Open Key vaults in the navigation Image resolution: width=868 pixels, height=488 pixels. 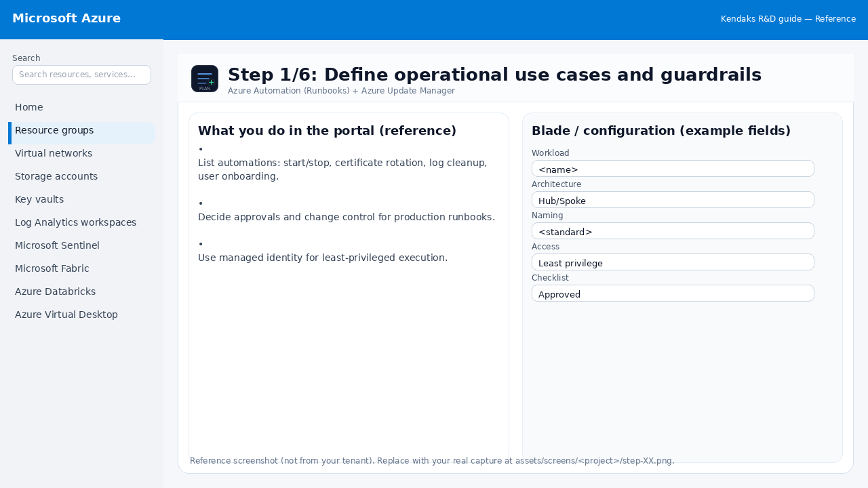(81, 199)
